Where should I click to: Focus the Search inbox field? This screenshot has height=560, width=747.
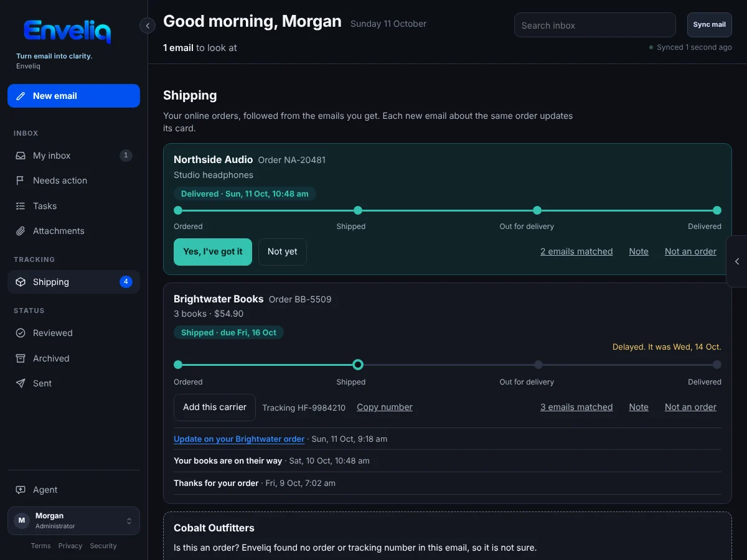595,26
